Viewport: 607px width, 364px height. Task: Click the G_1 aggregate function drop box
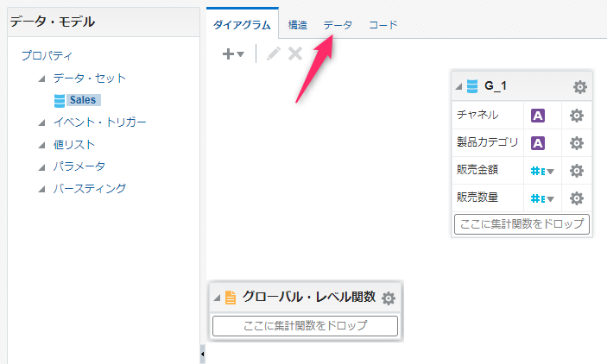tap(522, 224)
